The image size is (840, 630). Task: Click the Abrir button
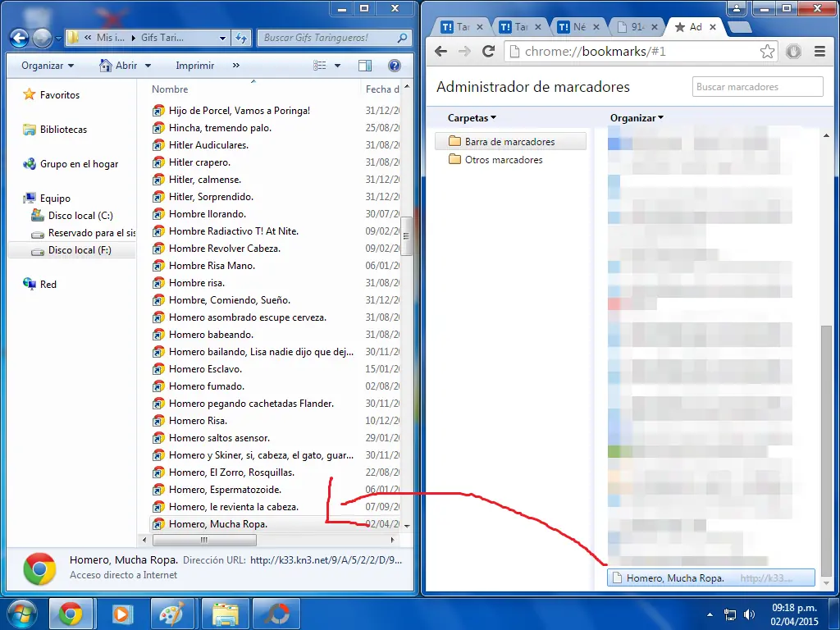(119, 66)
